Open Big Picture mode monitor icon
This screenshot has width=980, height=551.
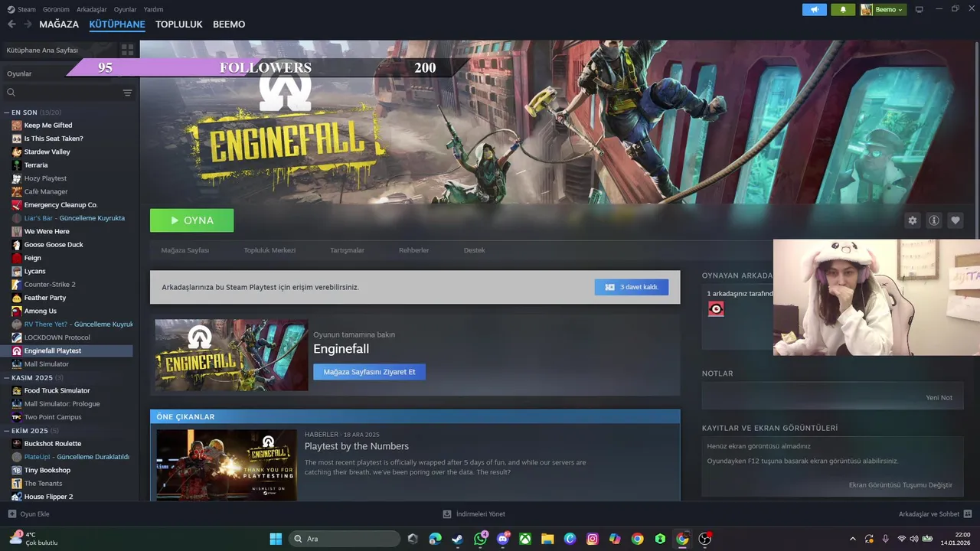[x=920, y=9]
